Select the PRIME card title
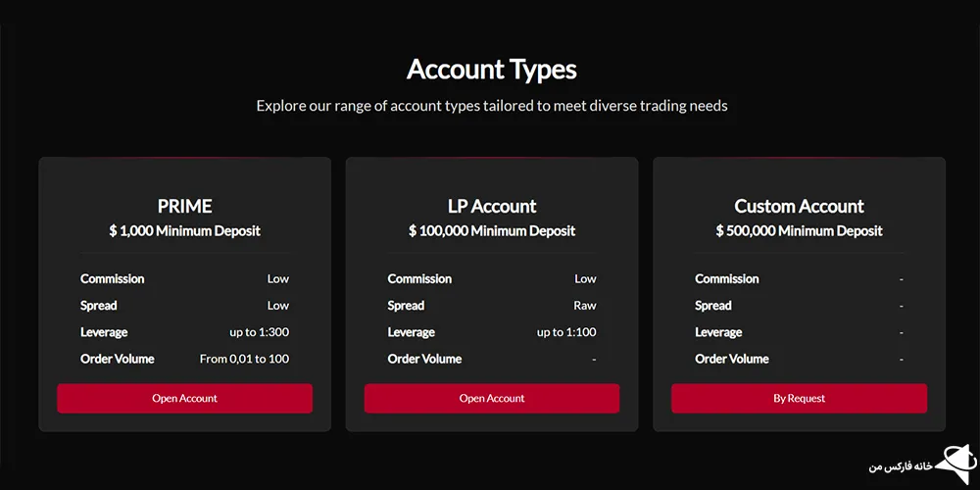Viewport: 980px width, 490px height. coord(184,206)
